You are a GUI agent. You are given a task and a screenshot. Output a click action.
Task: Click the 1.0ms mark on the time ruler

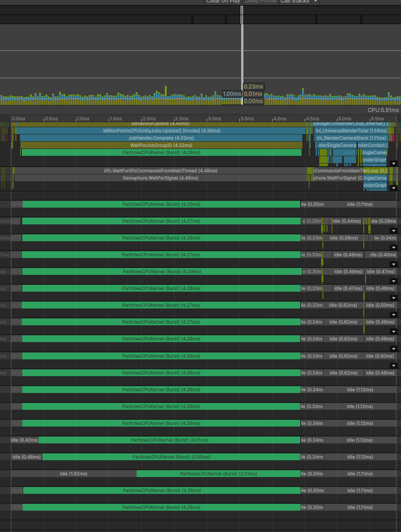(x=83, y=119)
